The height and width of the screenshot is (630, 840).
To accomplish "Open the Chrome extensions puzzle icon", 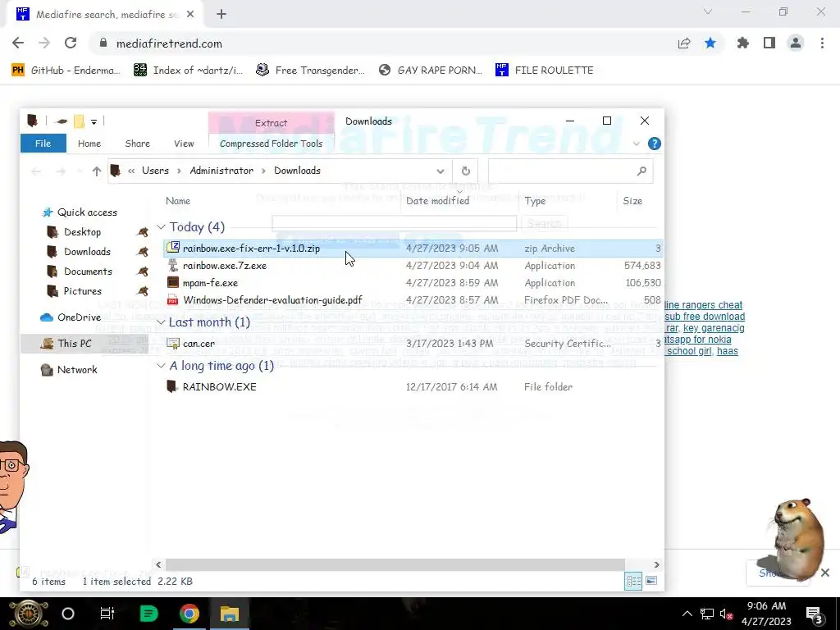I will pos(743,43).
